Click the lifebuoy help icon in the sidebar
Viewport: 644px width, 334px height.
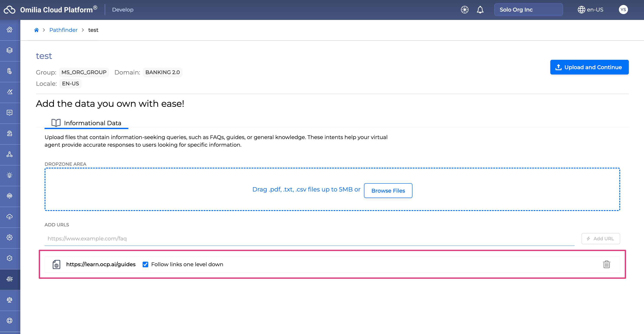[x=10, y=321]
